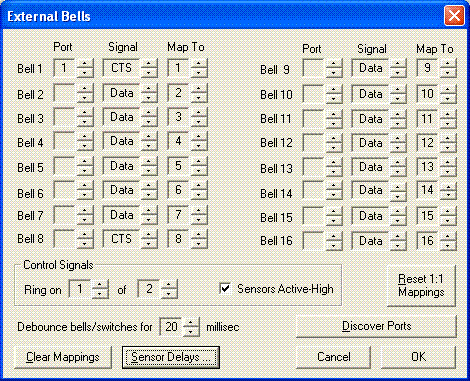Toggle Sensors Active-High checkbox
470x381 pixels.
point(225,288)
